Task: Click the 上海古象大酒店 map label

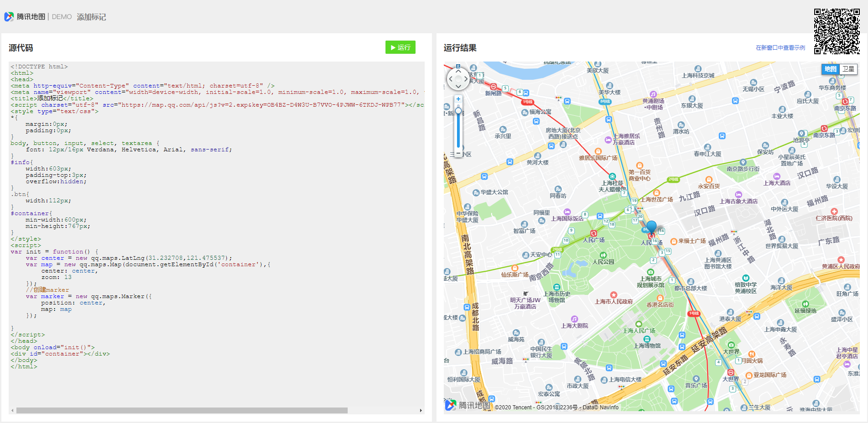Action: 739,201
